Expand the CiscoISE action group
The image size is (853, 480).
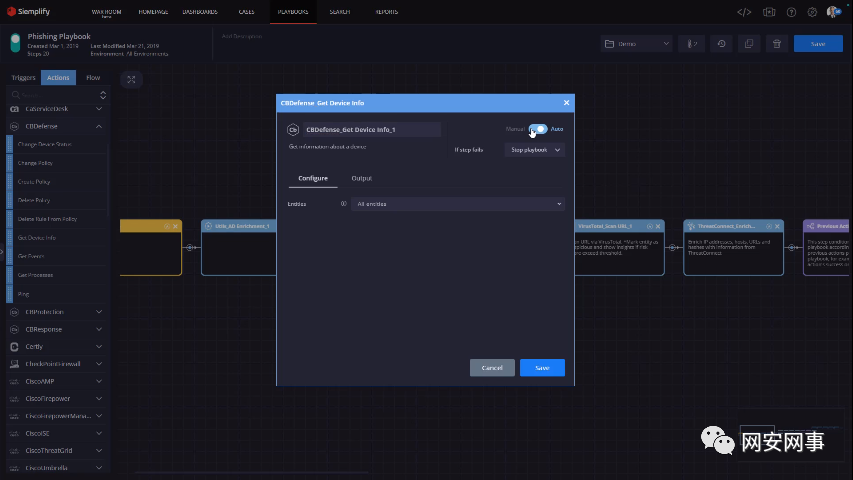(x=99, y=434)
